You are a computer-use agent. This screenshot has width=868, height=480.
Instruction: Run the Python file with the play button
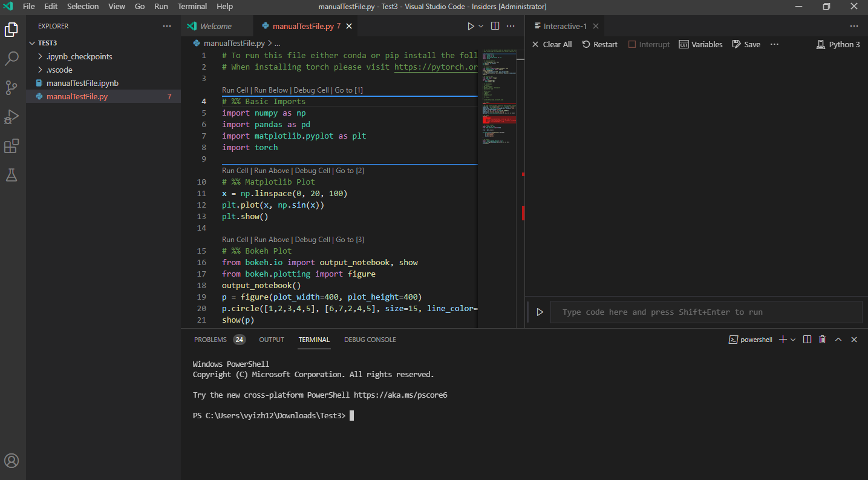pyautogui.click(x=471, y=25)
